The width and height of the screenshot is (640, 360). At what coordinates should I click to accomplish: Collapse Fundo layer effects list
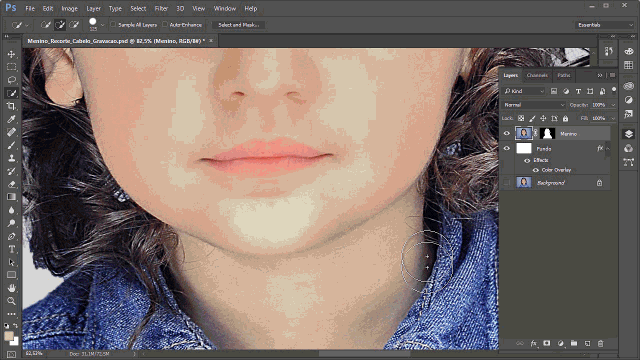click(608, 149)
